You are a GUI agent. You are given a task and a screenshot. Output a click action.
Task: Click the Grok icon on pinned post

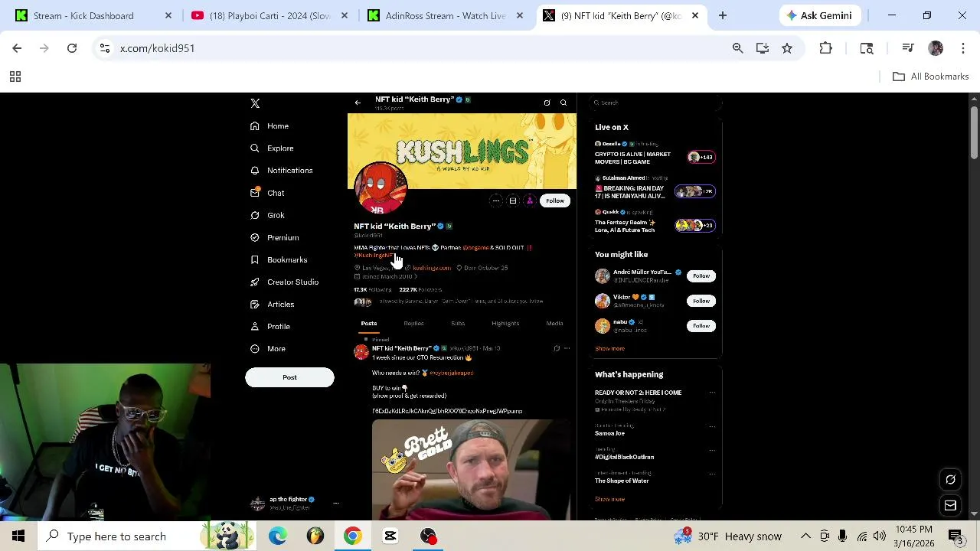tap(557, 348)
